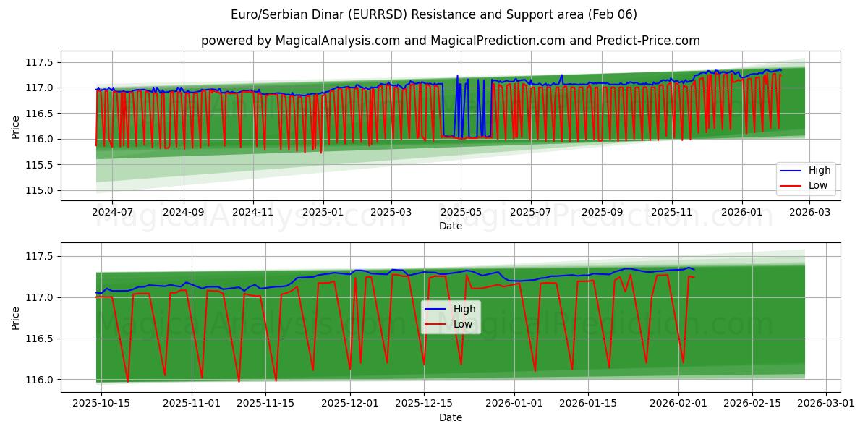Select the Date axis label on top chart
868x434 pixels.
450,226
